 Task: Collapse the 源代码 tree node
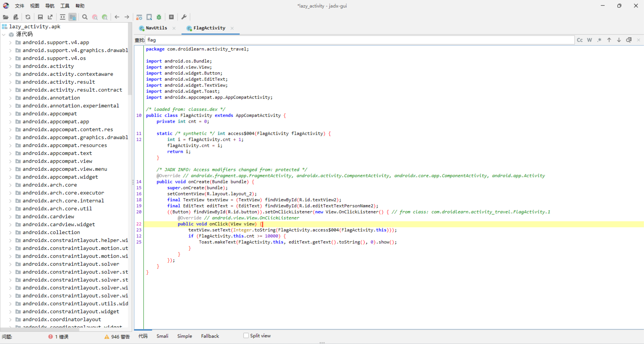[x=4, y=34]
